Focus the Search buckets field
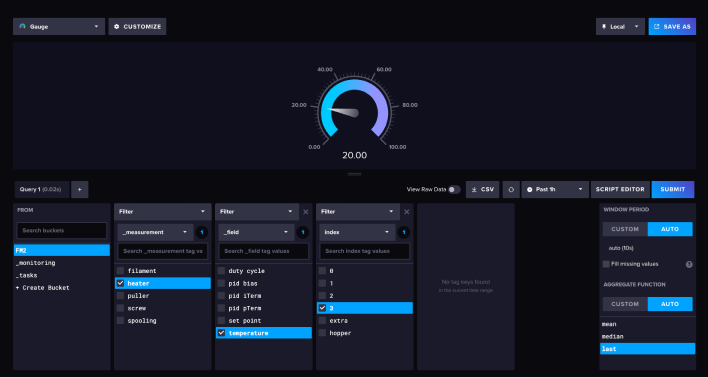This screenshot has height=378, width=708. click(x=62, y=230)
